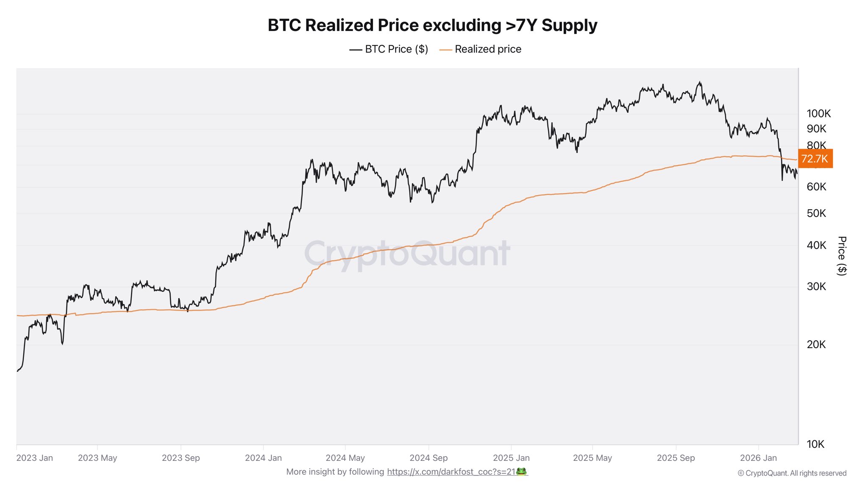Viewport: 868px width, 488px height.
Task: Click the 'More insight by following' text
Action: click(335, 471)
